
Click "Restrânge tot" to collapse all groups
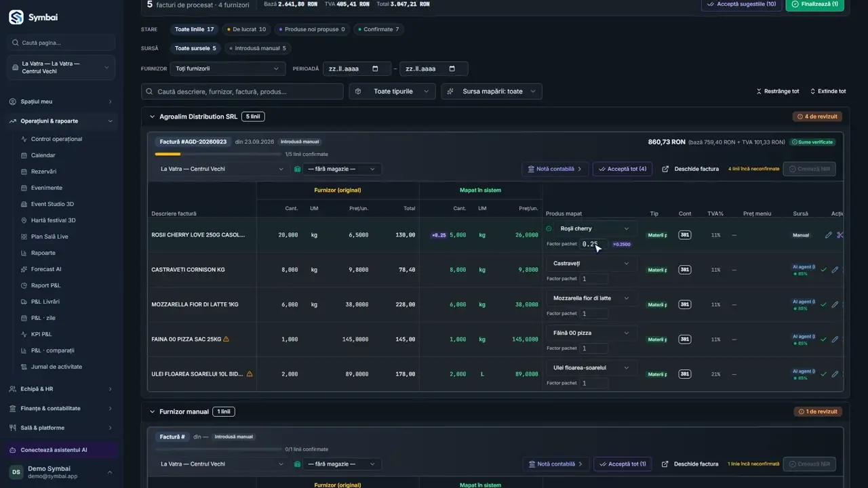778,91
